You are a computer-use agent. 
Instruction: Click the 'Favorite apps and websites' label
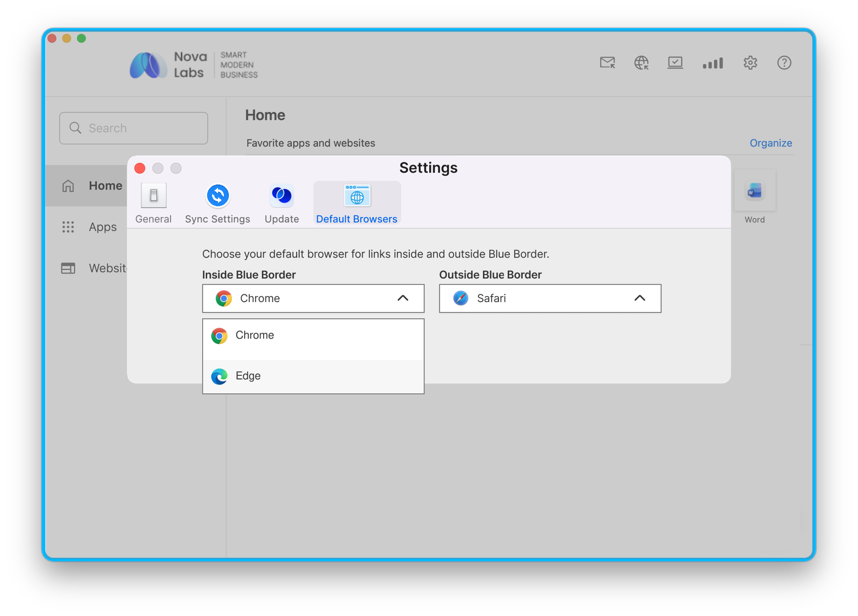(x=311, y=143)
